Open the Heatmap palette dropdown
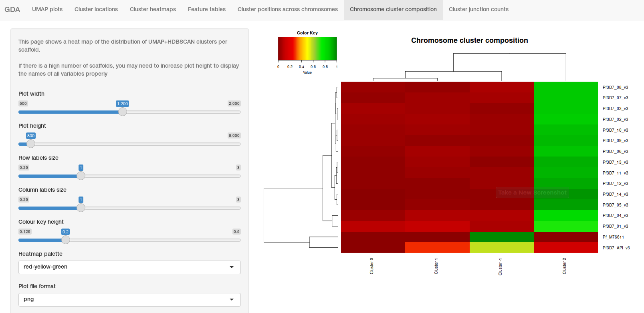644x313 pixels. point(129,267)
